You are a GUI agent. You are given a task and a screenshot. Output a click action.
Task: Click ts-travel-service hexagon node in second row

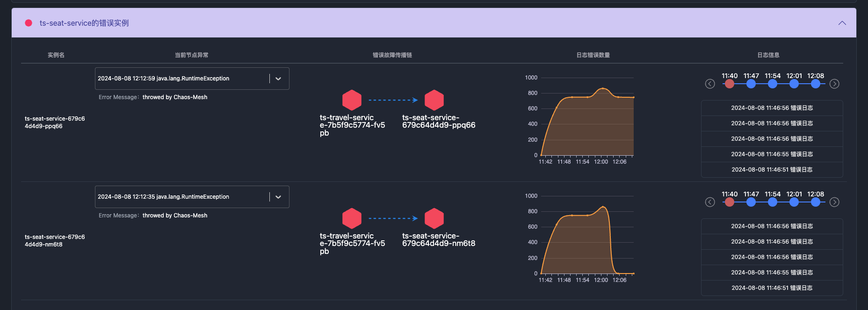click(x=352, y=218)
